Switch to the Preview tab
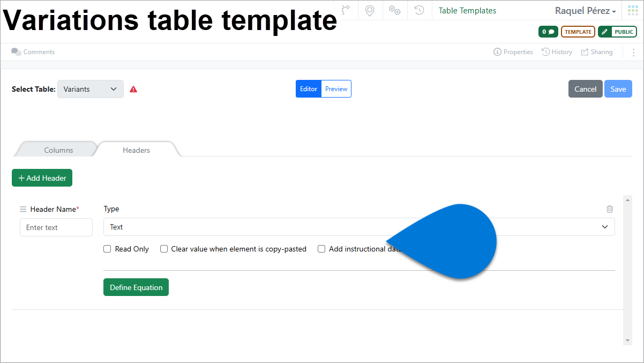Image resolution: width=644 pixels, height=363 pixels. click(336, 89)
